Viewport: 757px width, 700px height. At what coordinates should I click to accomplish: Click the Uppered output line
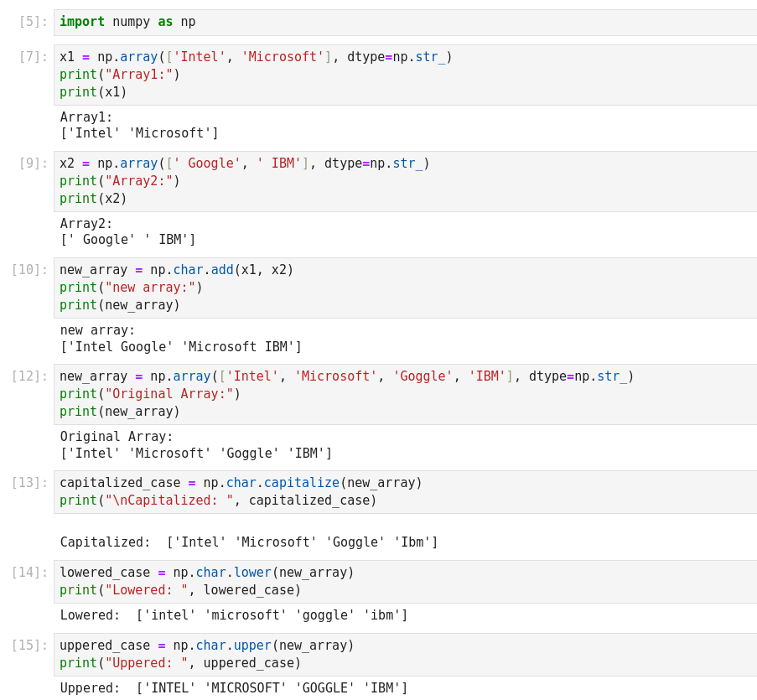[234, 688]
